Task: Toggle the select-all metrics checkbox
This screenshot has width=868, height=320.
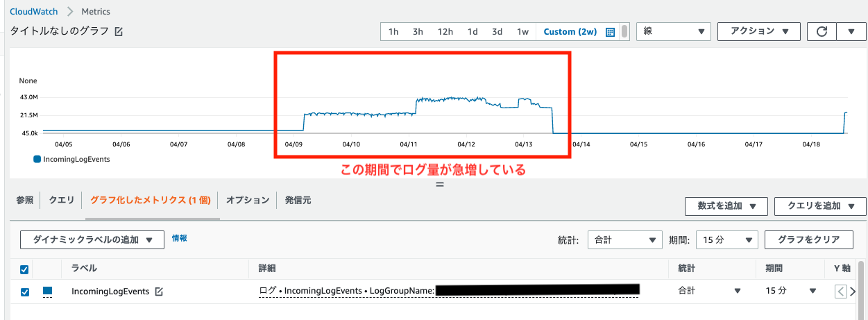Action: pos(25,269)
